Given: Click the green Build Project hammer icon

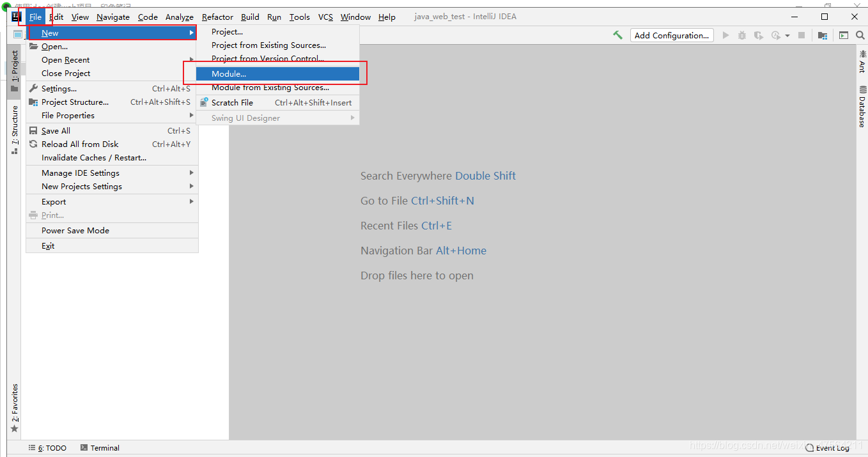Looking at the screenshot, I should click(617, 35).
